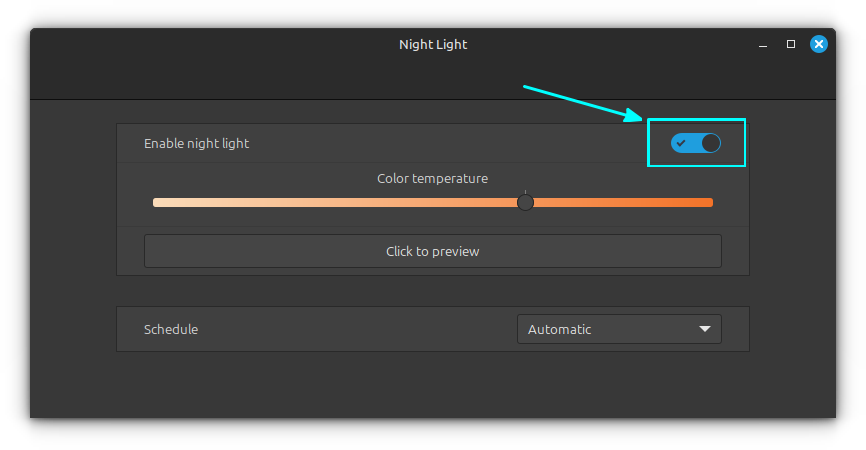Turn off the Enable night light switch
This screenshot has width=866, height=450.
tap(695, 143)
